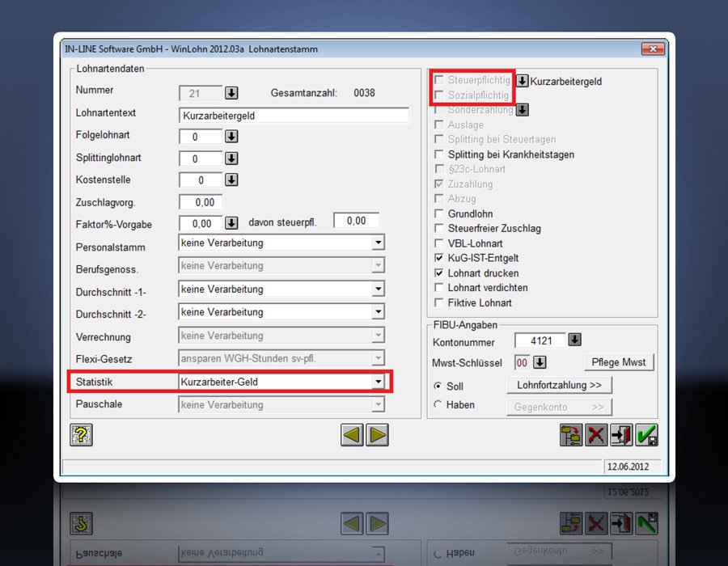
Task: Enable Steuerfreier Zuschlag checkbox
Action: [438, 228]
